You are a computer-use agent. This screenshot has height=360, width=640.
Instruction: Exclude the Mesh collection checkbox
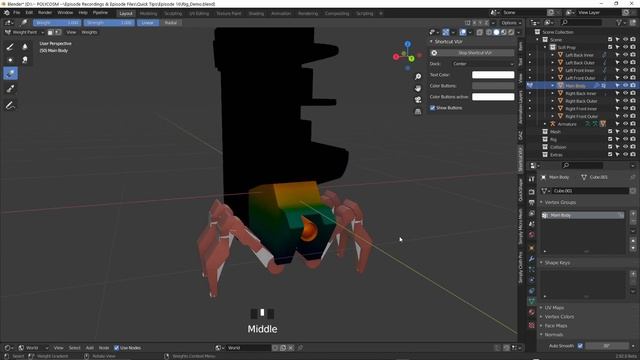[610, 132]
